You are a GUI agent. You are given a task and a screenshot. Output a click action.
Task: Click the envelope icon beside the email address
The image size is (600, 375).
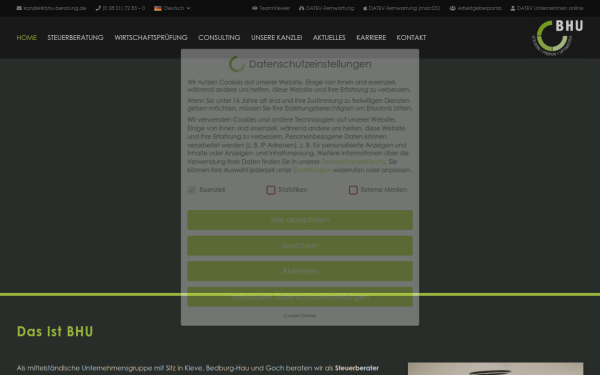tap(19, 8)
